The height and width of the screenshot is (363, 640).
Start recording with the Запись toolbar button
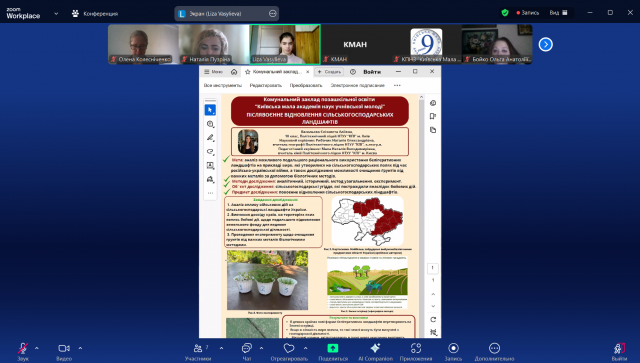tap(453, 351)
